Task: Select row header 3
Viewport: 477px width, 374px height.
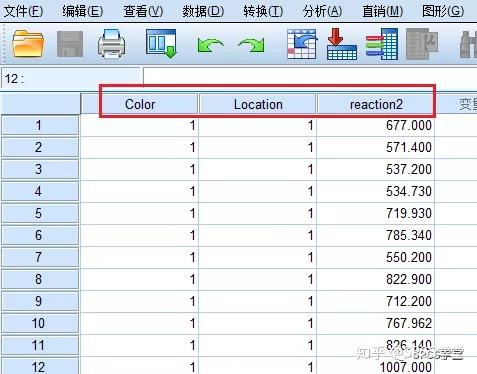Action: (x=40, y=169)
